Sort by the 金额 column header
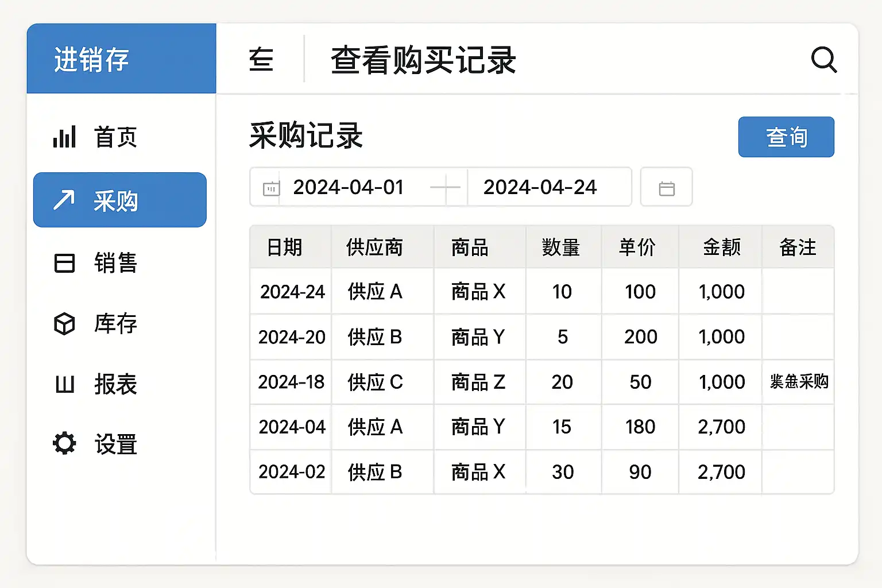 tap(722, 247)
